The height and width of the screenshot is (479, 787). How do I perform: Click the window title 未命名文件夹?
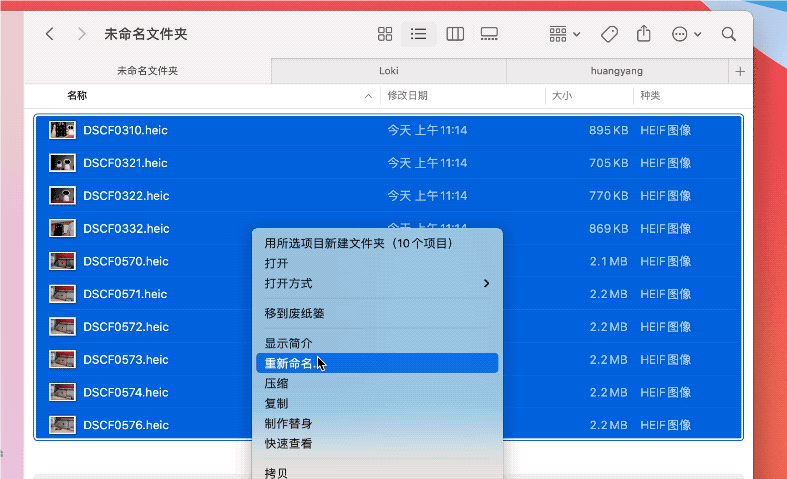click(146, 34)
